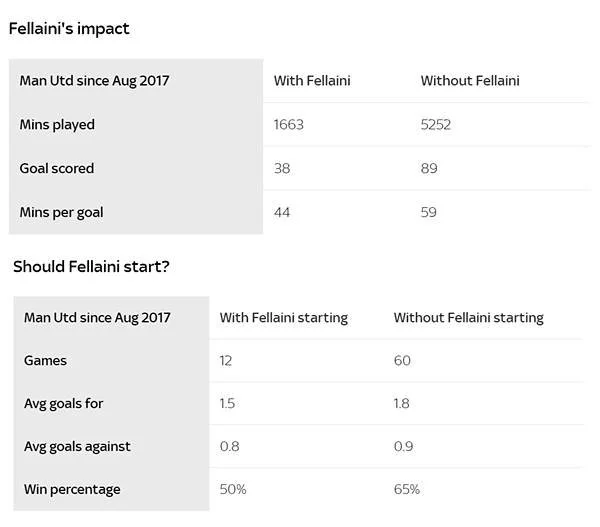Select the 89 goals scored cell
Screen dimensions: 600x527
tap(429, 168)
